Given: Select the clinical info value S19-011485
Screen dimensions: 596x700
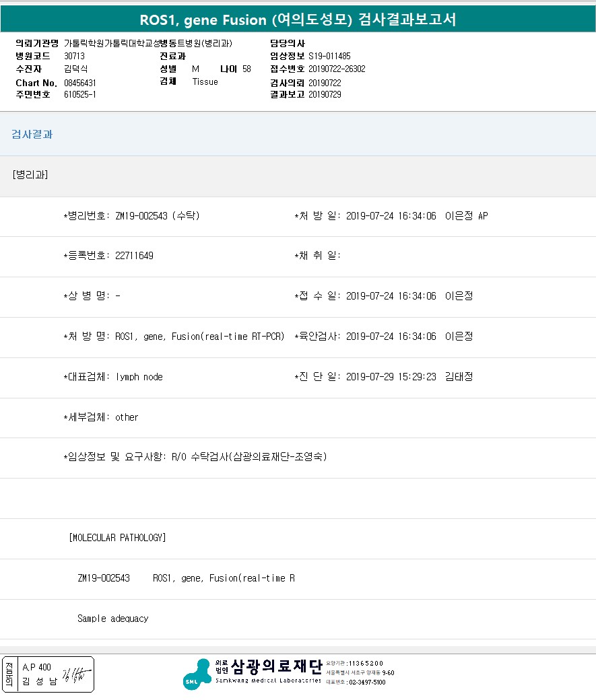Looking at the screenshot, I should tap(329, 56).
